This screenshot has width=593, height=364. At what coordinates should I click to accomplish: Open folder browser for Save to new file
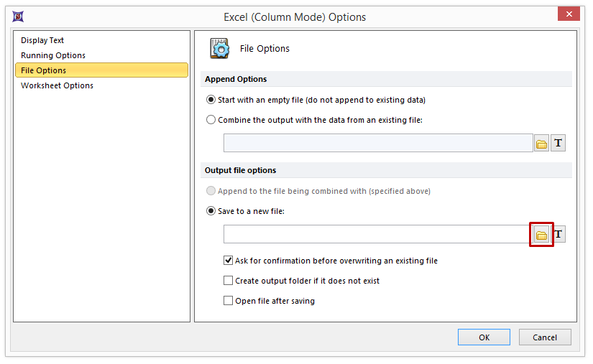point(541,235)
